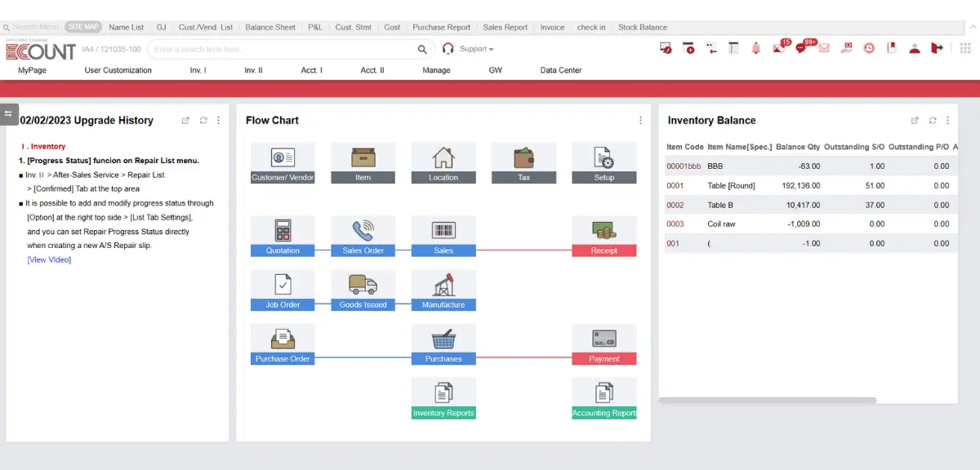Click the Inventory Balance horizontal scrollbar
Image resolution: width=980 pixels, height=470 pixels.
[767, 401]
